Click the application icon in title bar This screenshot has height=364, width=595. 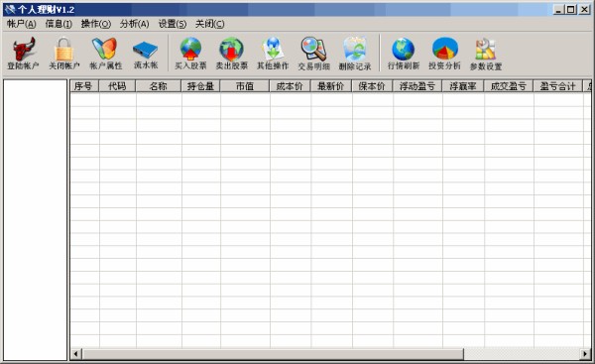pyautogui.click(x=10, y=9)
